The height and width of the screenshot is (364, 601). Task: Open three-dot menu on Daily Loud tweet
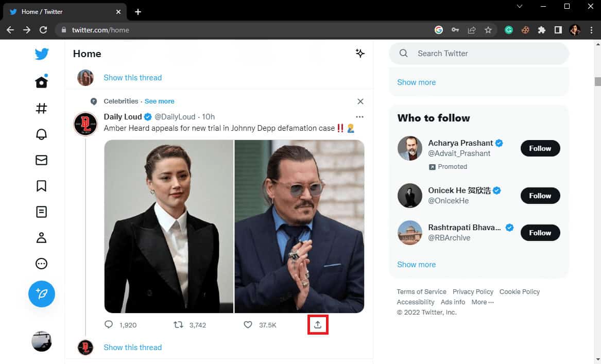coord(359,117)
